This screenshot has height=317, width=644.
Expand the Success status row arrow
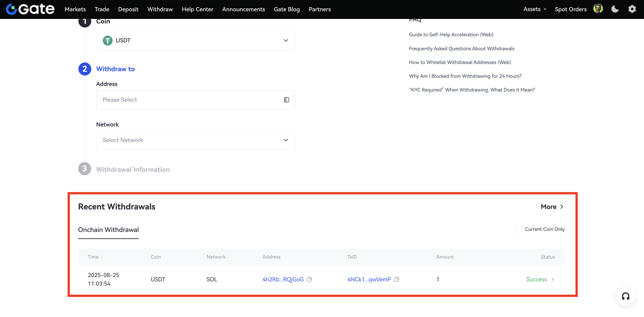(x=553, y=279)
